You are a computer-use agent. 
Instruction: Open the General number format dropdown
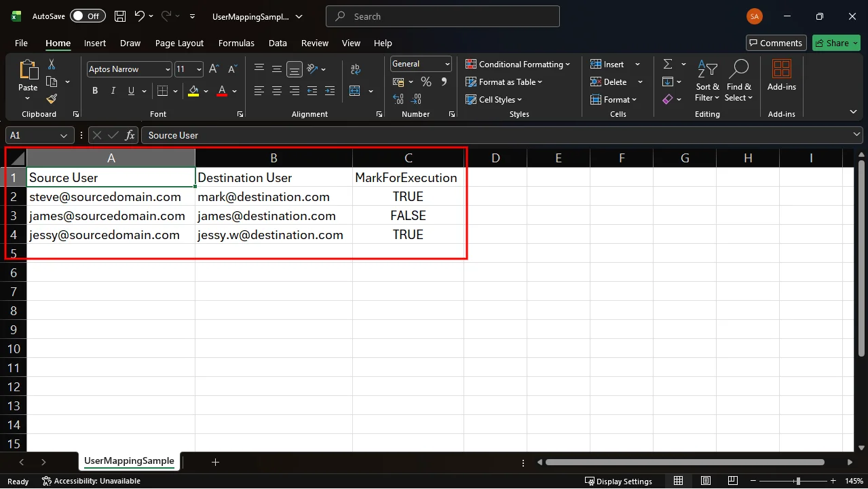click(447, 64)
